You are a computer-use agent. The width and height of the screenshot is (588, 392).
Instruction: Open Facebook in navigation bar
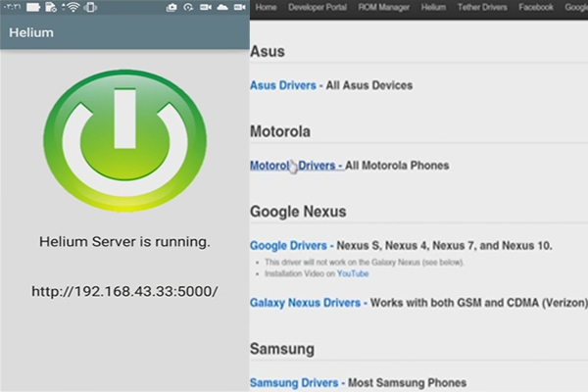tap(536, 7)
